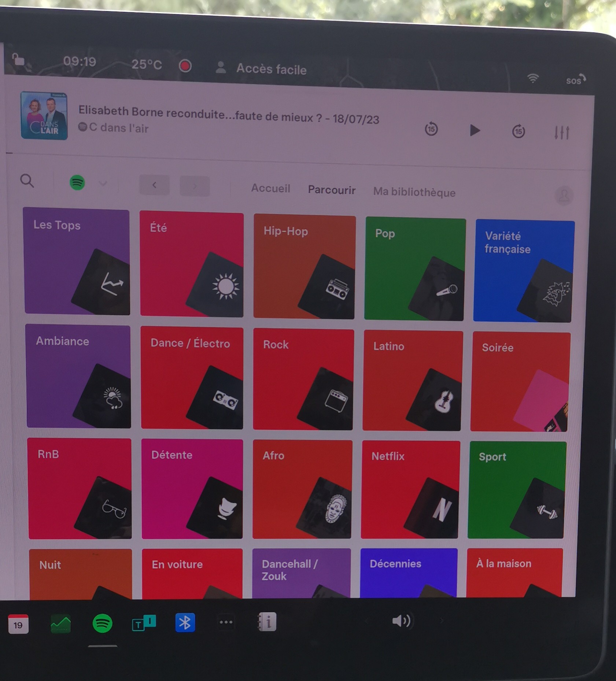Click the red dashcam recording indicator
616x681 pixels.
pos(185,66)
